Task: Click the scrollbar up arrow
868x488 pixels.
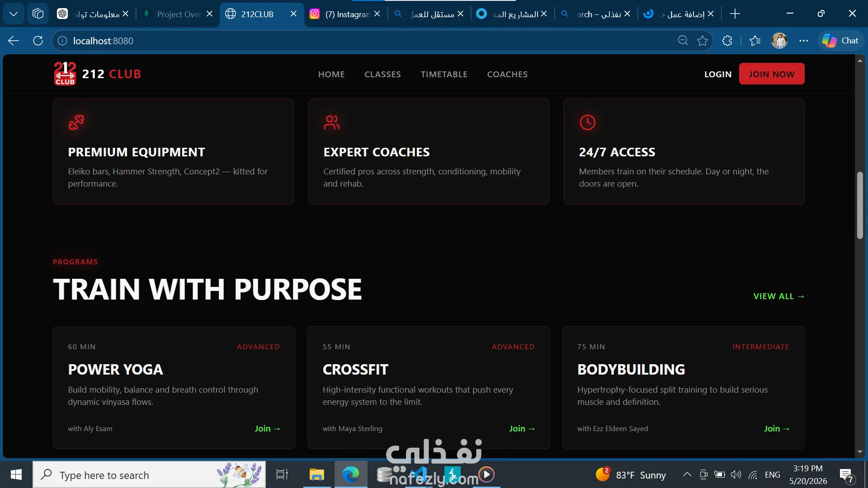Action: [x=860, y=61]
